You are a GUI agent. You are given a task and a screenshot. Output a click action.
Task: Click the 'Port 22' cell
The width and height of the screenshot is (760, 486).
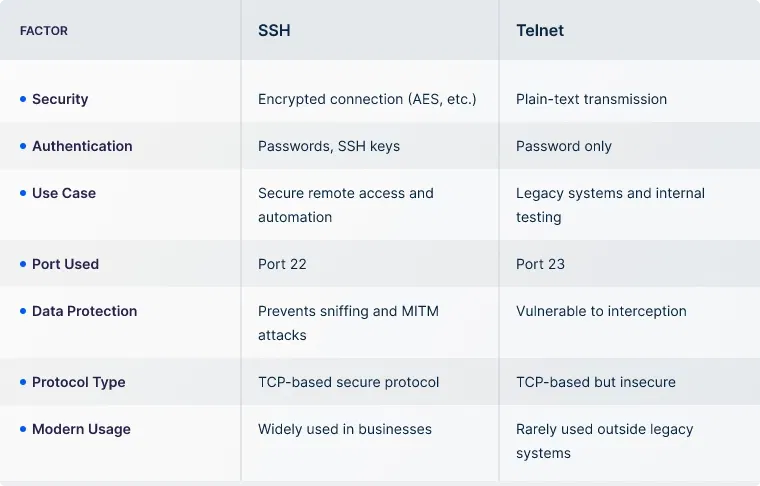282,264
